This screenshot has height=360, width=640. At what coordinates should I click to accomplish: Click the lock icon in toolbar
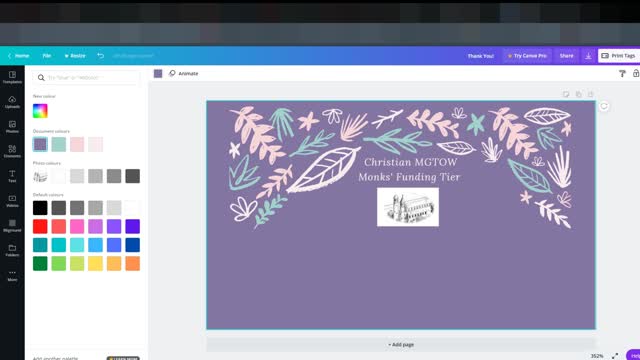(636, 73)
